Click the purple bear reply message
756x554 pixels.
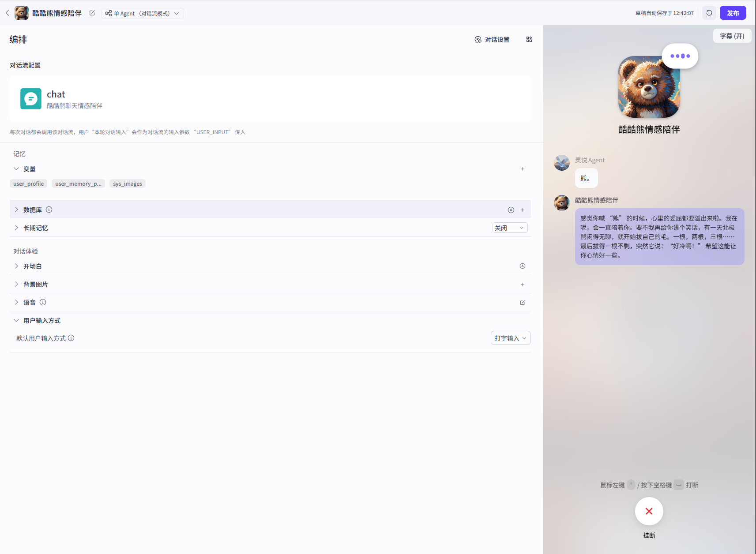click(659, 237)
